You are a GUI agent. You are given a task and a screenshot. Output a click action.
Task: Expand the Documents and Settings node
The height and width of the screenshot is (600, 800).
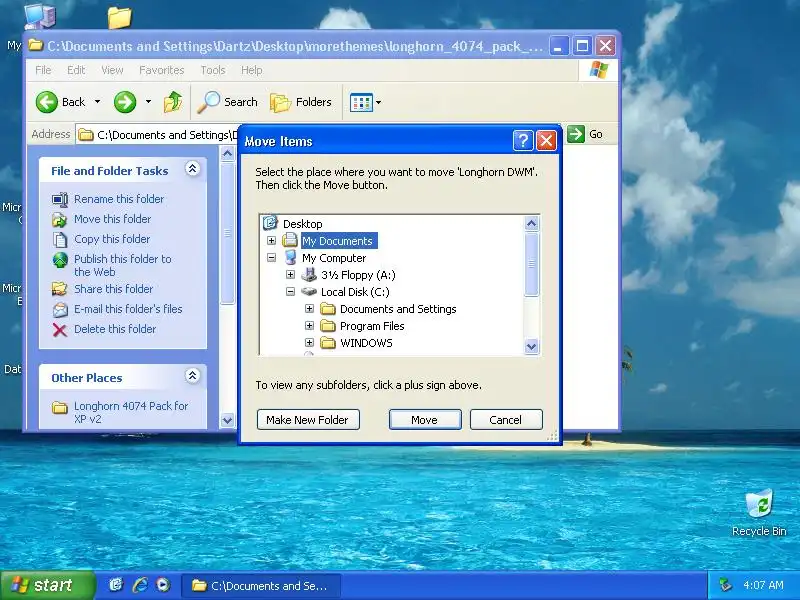(x=309, y=309)
